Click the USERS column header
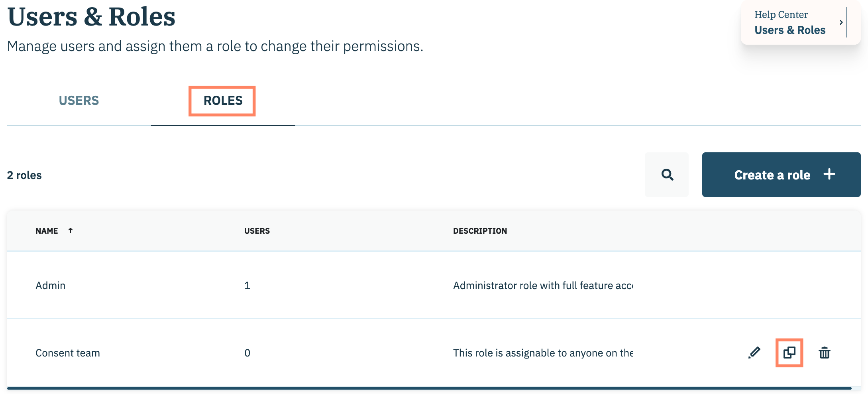The image size is (868, 394). click(257, 231)
